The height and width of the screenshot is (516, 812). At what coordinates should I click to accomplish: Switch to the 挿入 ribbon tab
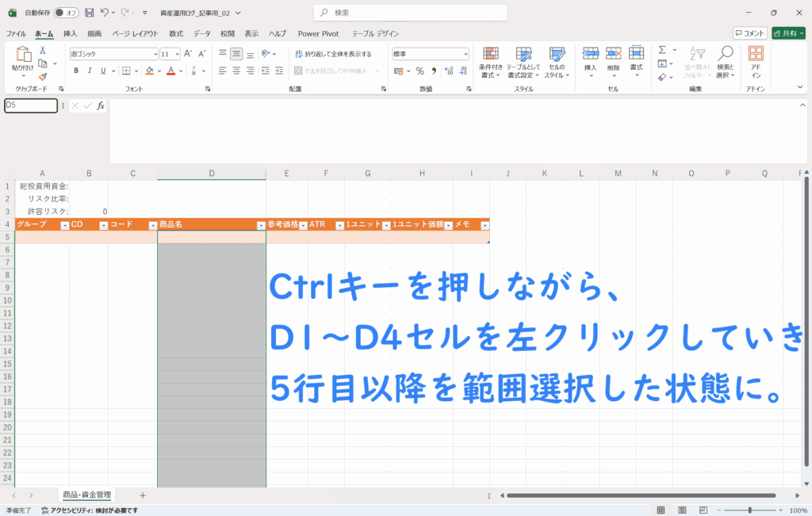pos(71,33)
